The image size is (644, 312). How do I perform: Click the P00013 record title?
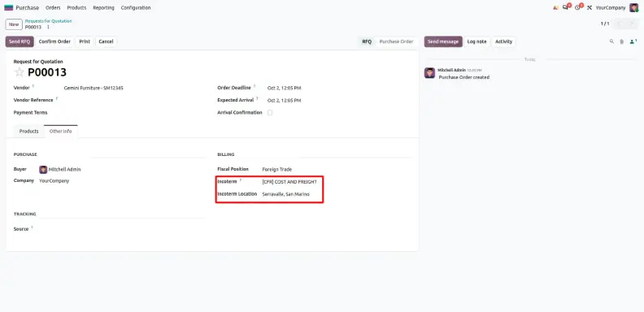(x=47, y=72)
